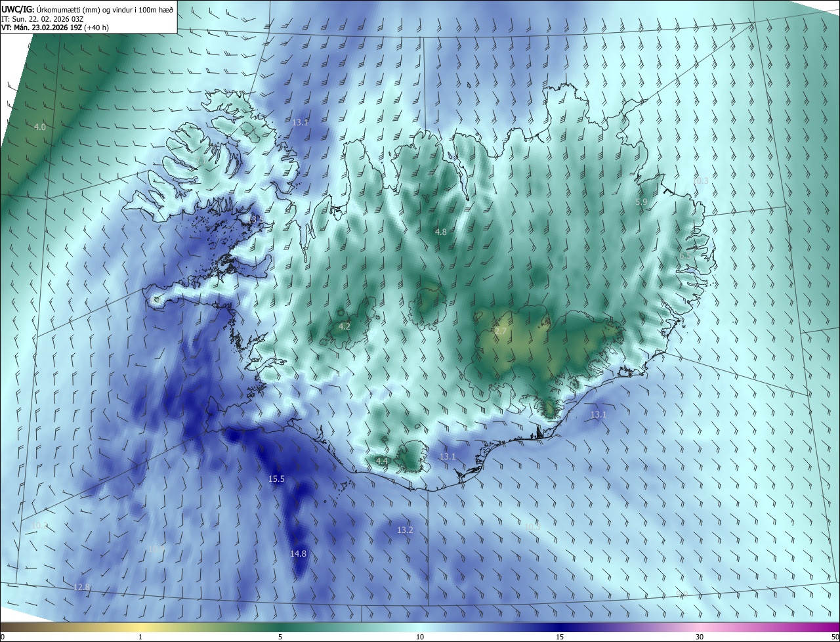Click the map title 'Úrkomumætti (mm) og vindur í 100m hæð'

pyautogui.click(x=104, y=9)
